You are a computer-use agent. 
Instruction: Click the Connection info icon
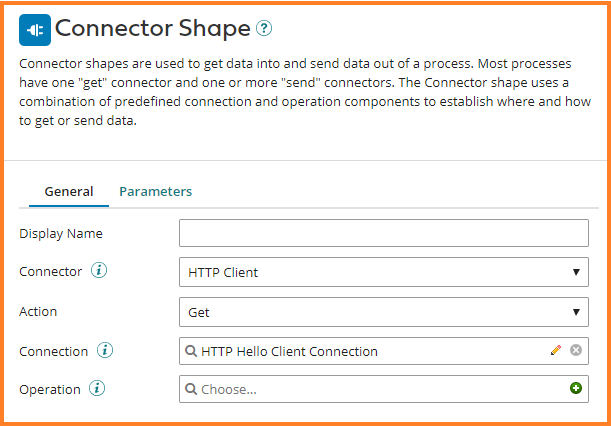(106, 350)
